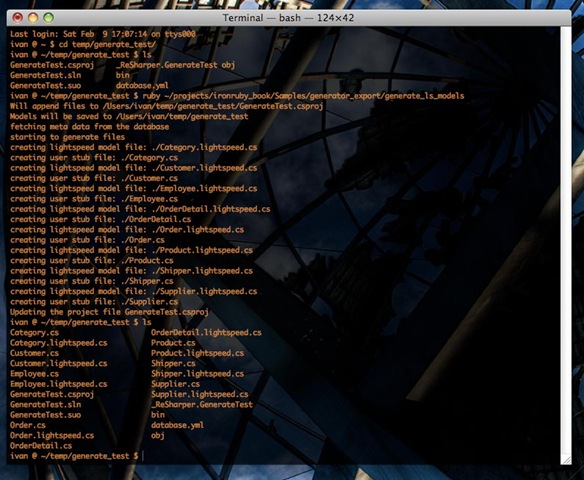Click 'creating user stub file: ./Employee.cs' line
Image resolution: width=584 pixels, height=480 pixels.
[x=94, y=199]
